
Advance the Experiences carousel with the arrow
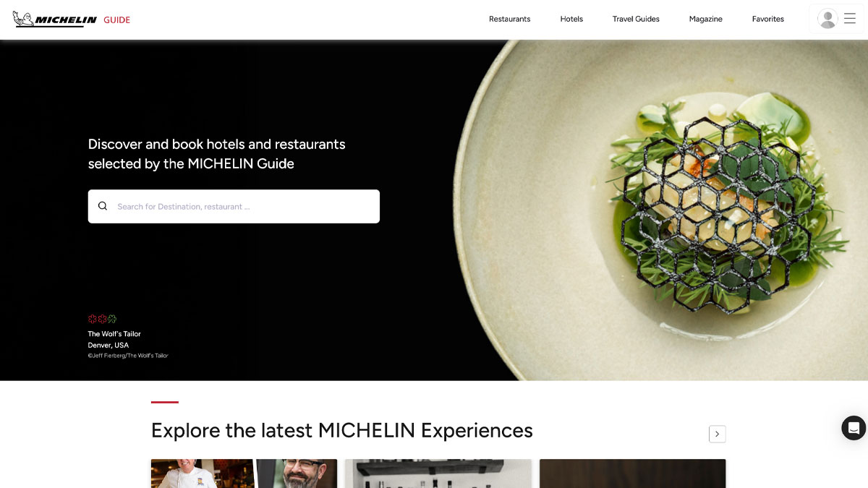(x=717, y=434)
